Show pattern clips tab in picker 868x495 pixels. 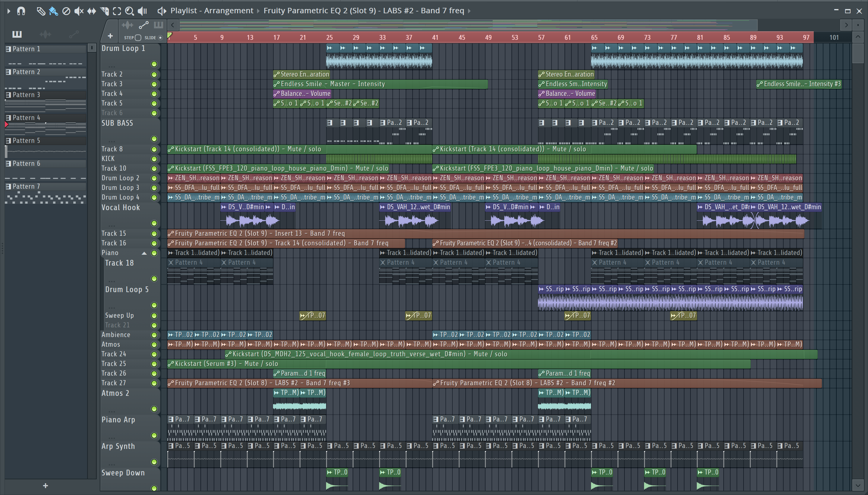tap(17, 34)
